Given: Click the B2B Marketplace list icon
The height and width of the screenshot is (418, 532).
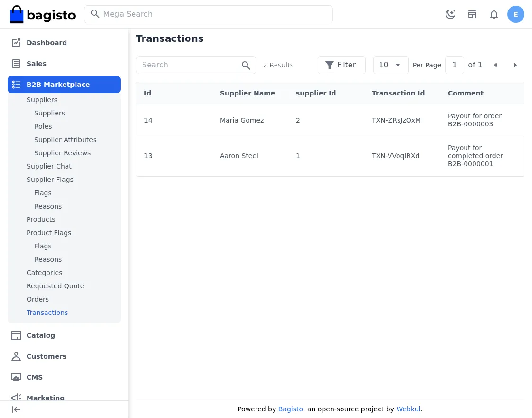Looking at the screenshot, I should click(16, 85).
